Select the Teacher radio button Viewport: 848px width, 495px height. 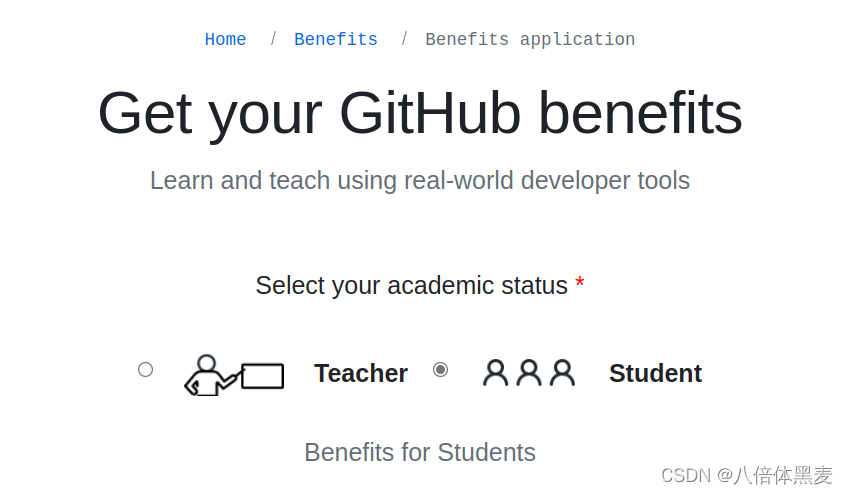click(146, 370)
